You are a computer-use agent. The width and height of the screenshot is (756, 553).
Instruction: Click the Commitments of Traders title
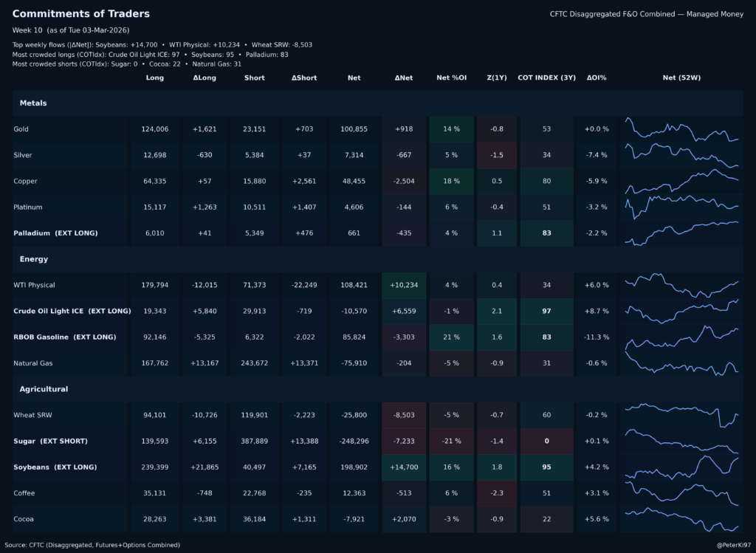pyautogui.click(x=81, y=14)
